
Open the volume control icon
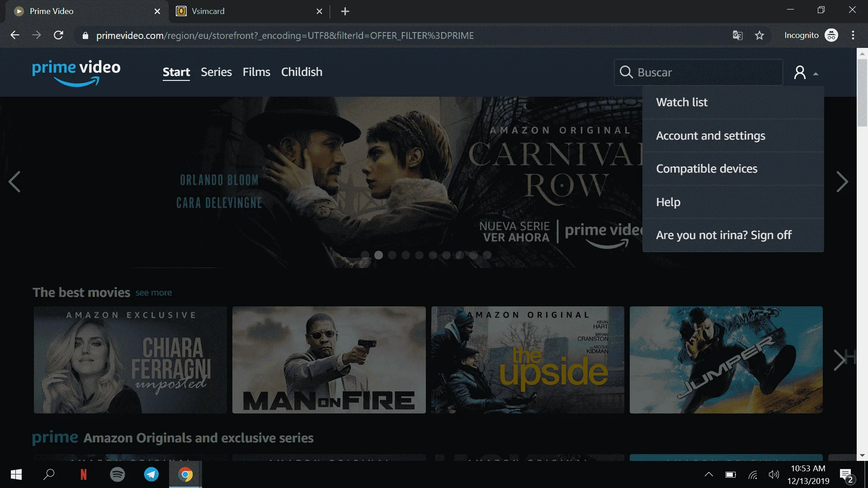[774, 474]
